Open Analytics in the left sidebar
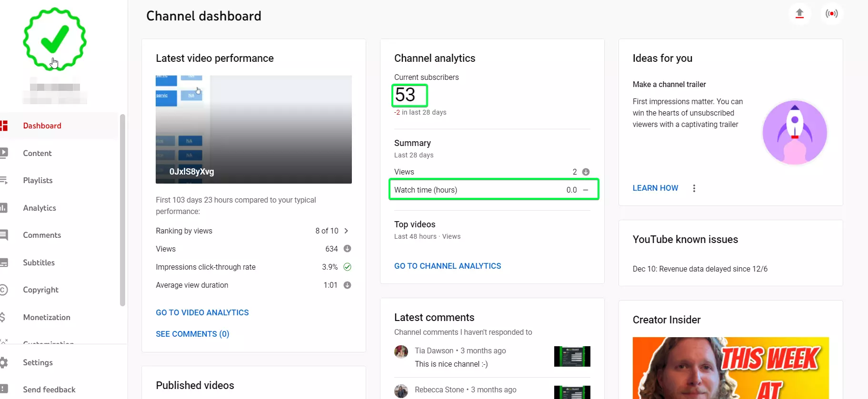The image size is (868, 399). point(40,208)
